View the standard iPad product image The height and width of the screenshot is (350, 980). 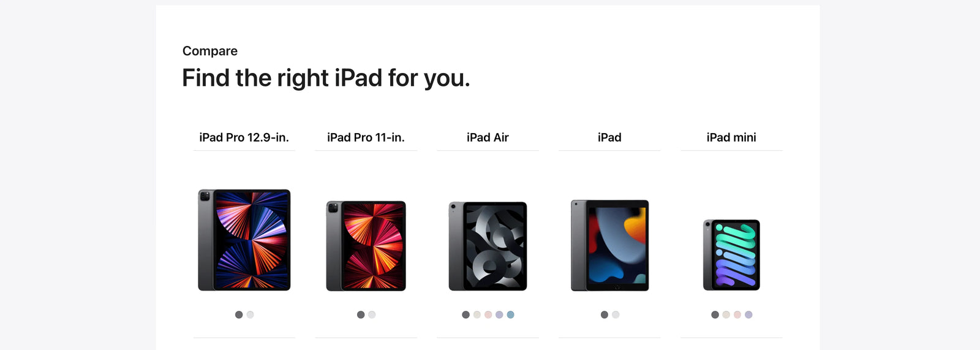(609, 245)
